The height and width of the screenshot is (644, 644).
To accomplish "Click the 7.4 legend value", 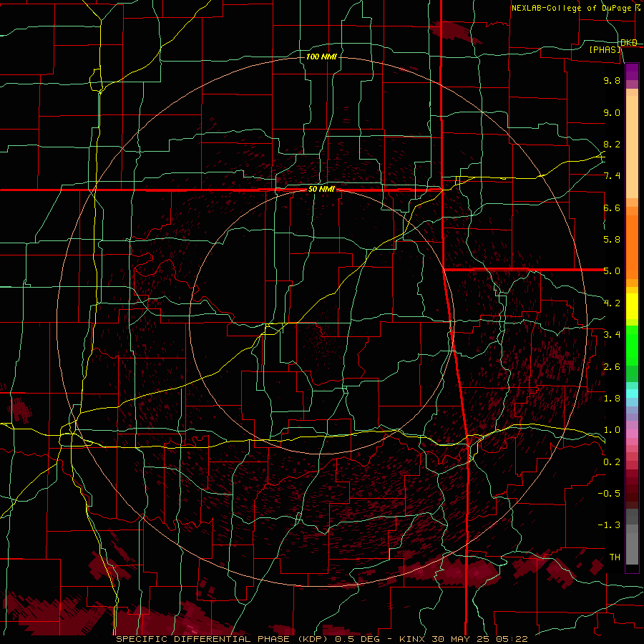I will tap(612, 176).
